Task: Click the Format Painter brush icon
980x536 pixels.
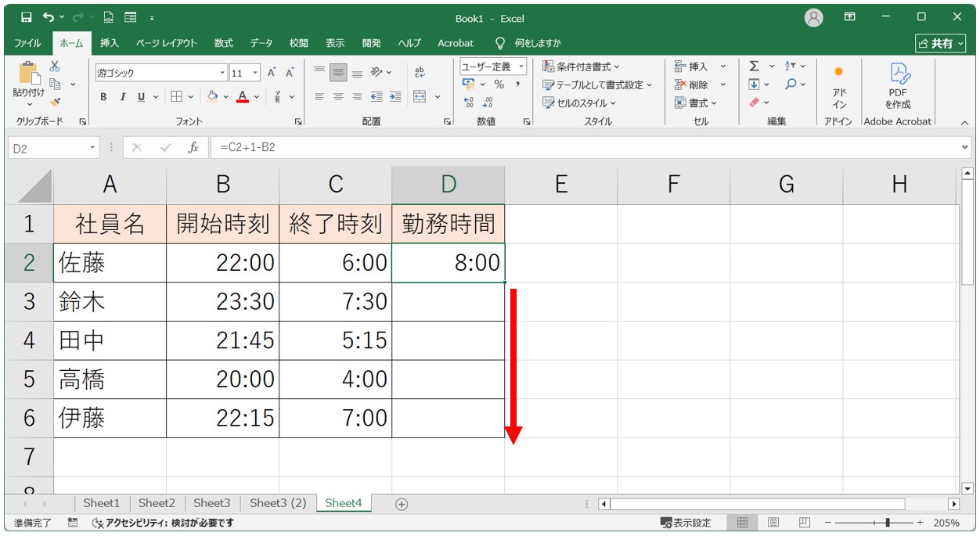Action: click(x=55, y=101)
